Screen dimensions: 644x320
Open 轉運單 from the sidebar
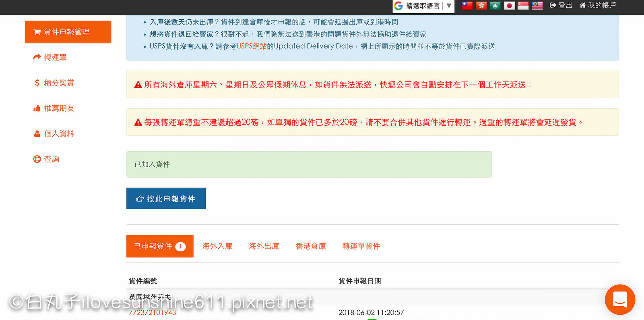pyautogui.click(x=55, y=57)
